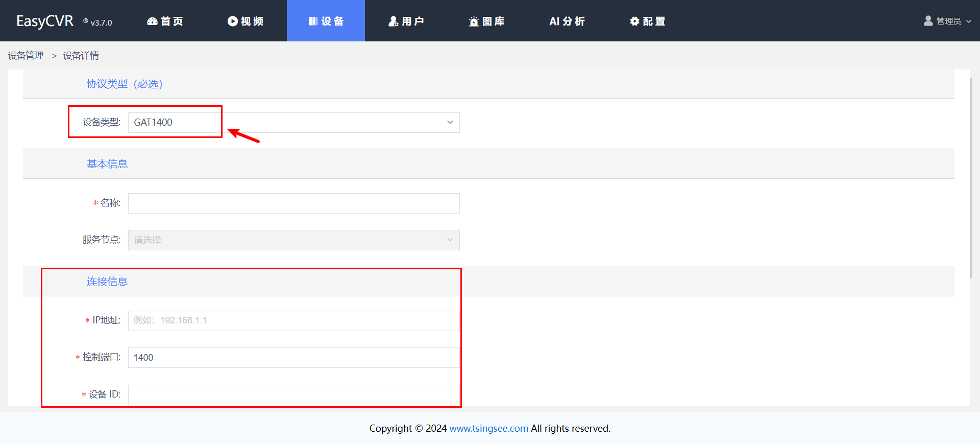
Task: Click the 名称 input field
Action: click(293, 203)
